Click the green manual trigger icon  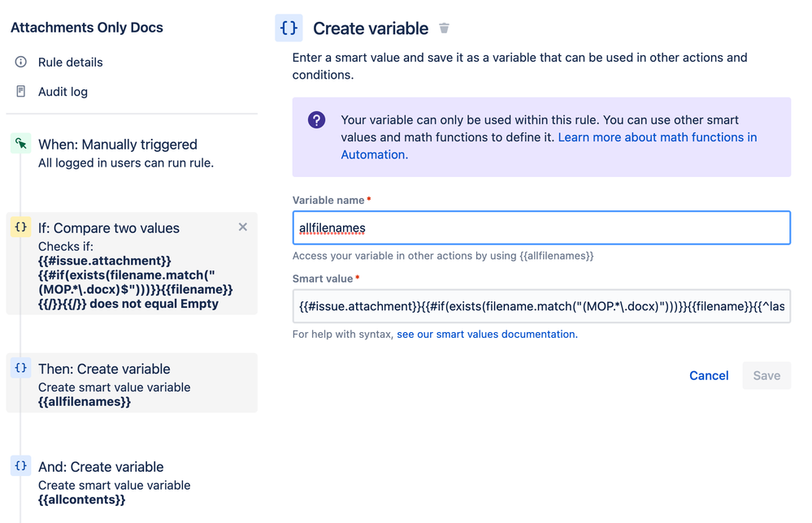pos(21,144)
